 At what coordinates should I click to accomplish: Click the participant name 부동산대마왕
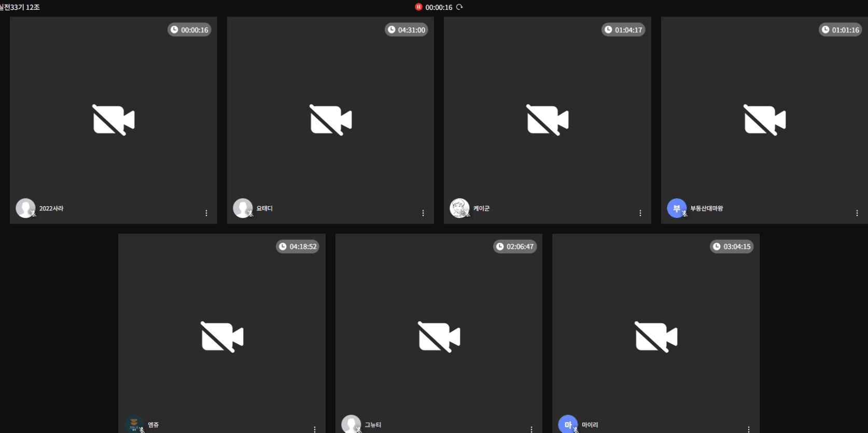click(x=707, y=209)
